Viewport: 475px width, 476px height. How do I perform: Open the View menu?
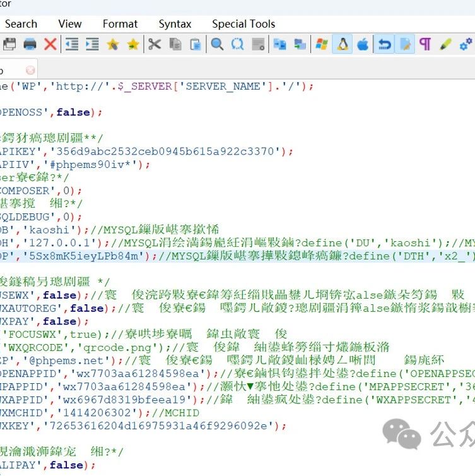pyautogui.click(x=70, y=24)
